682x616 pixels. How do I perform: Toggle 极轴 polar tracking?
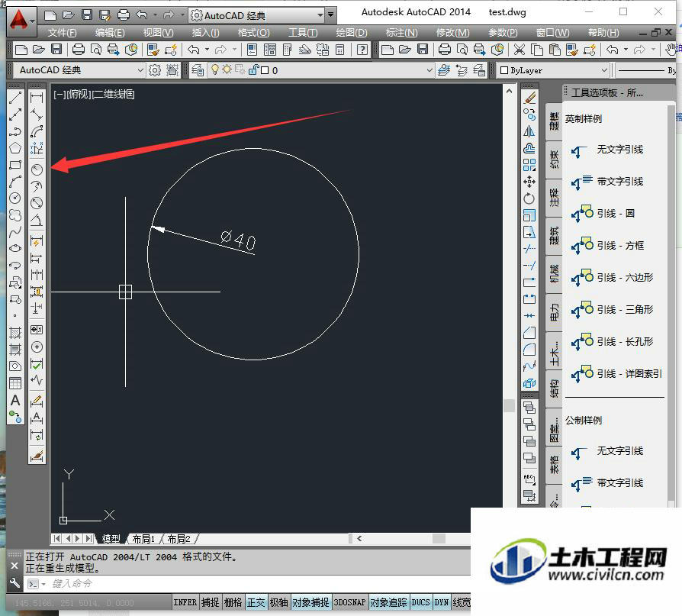tap(278, 602)
